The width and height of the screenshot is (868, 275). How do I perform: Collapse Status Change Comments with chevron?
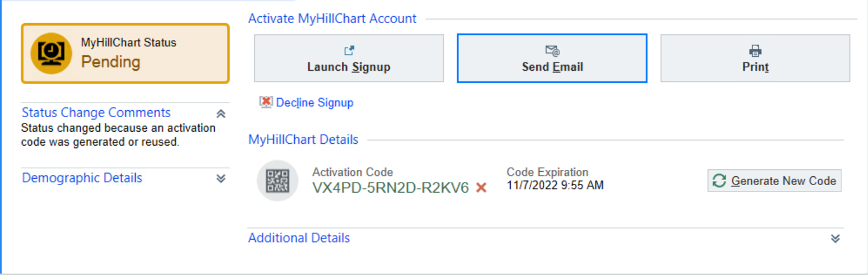pos(220,114)
